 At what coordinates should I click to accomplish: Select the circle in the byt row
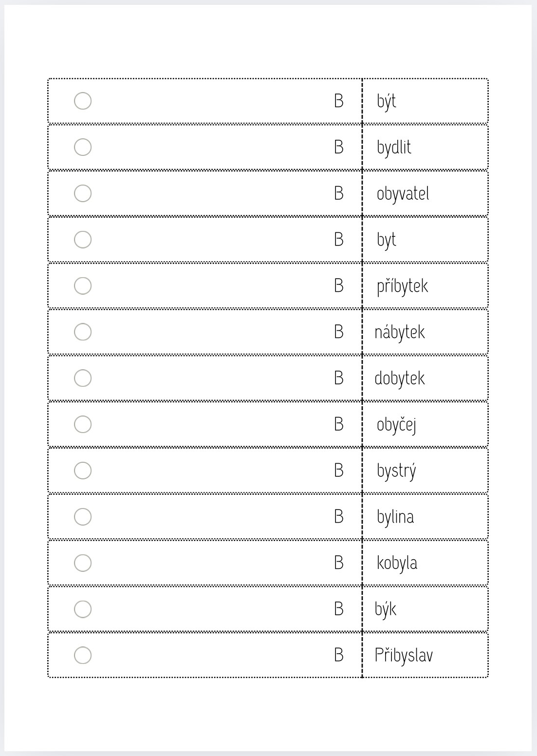(83, 240)
